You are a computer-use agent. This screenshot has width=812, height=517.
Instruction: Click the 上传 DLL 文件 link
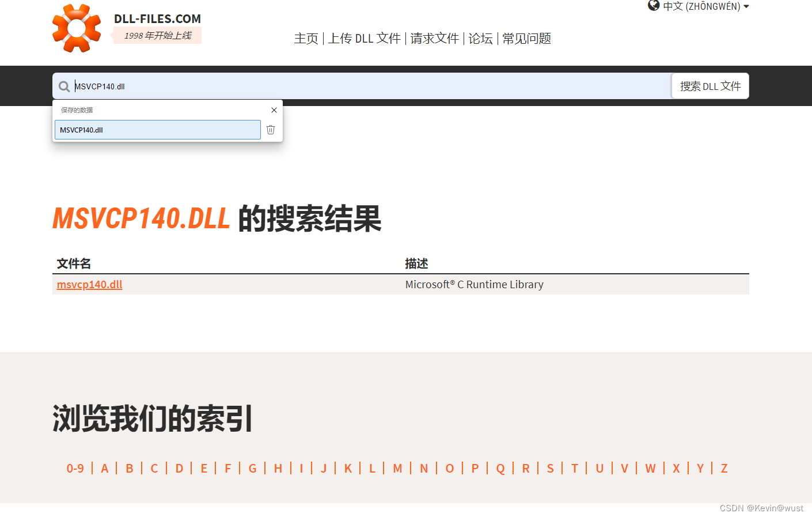click(x=364, y=39)
